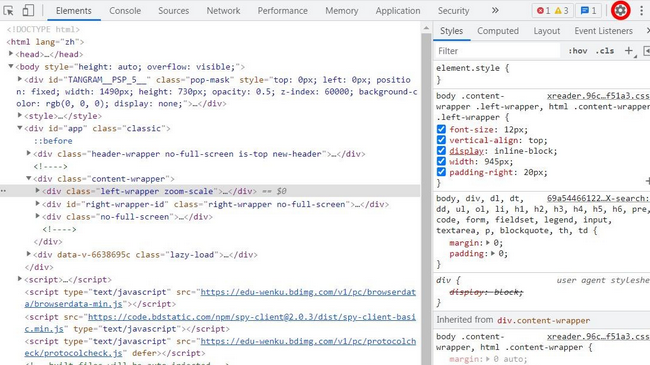Click the red errors counter badge
The height and width of the screenshot is (365, 650).
tap(543, 11)
